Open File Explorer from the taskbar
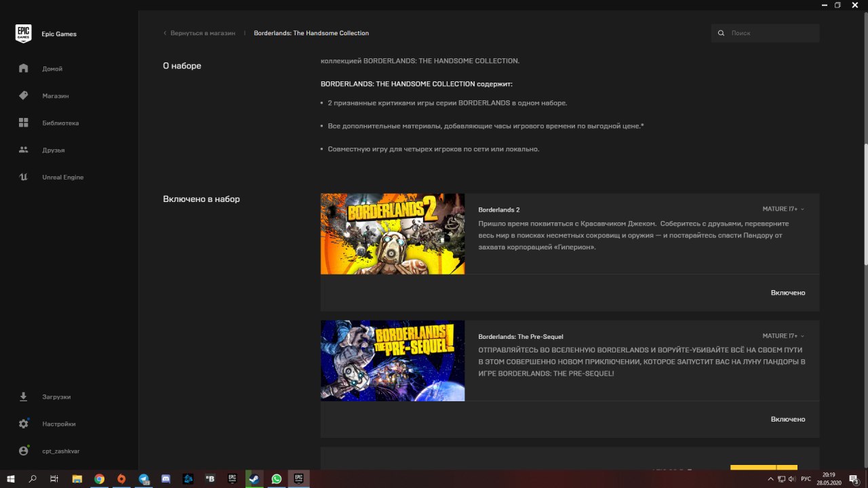Image resolution: width=868 pixels, height=488 pixels. [x=77, y=479]
